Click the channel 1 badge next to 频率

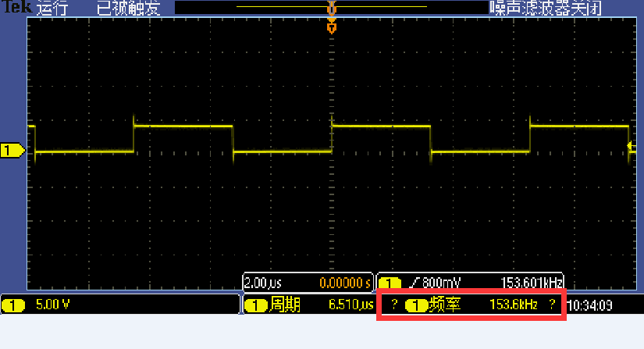[417, 304]
